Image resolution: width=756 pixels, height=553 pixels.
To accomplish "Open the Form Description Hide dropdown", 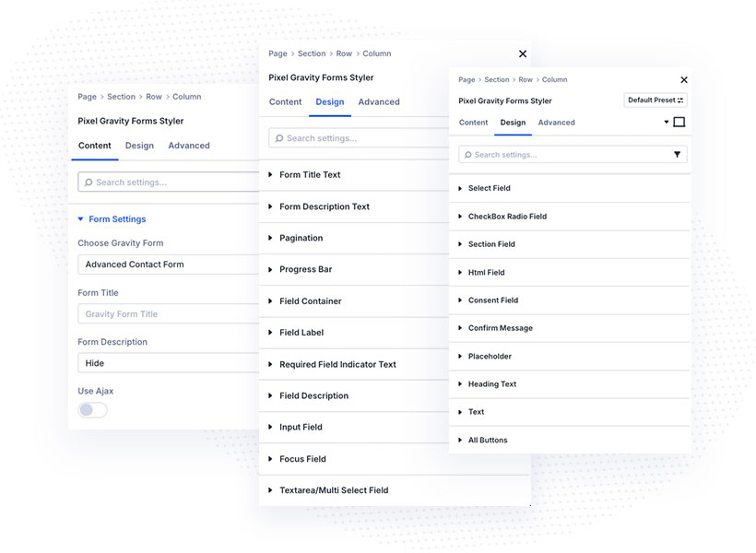I will [x=169, y=363].
